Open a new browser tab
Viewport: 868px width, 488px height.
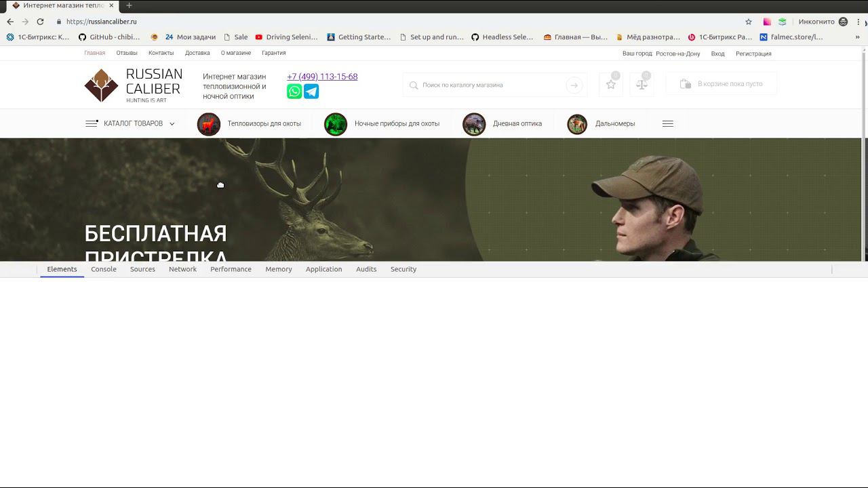[129, 5]
